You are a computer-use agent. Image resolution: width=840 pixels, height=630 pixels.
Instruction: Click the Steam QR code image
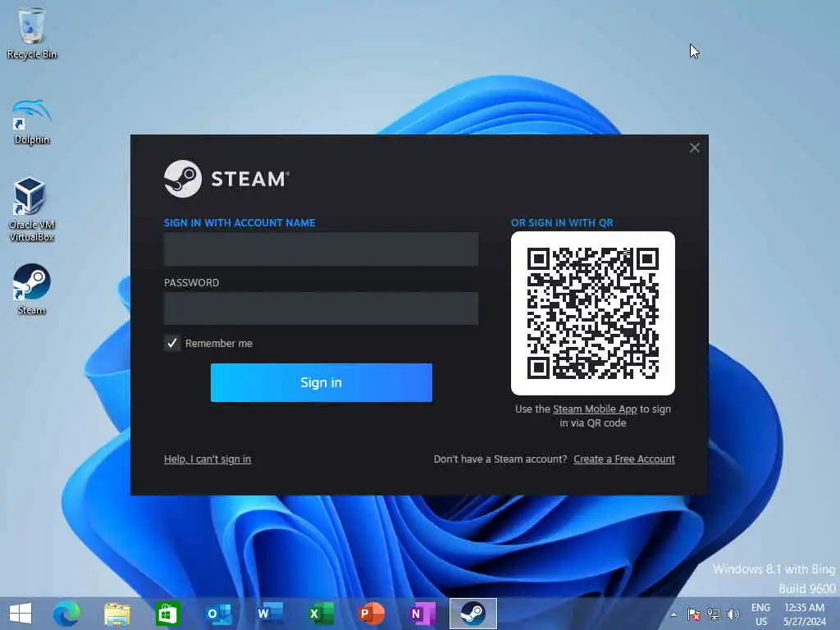592,313
